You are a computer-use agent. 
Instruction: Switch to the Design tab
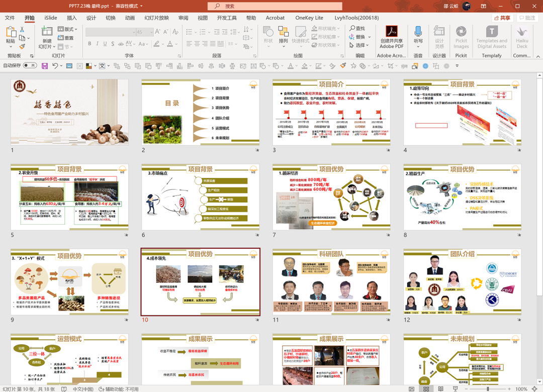click(91, 18)
